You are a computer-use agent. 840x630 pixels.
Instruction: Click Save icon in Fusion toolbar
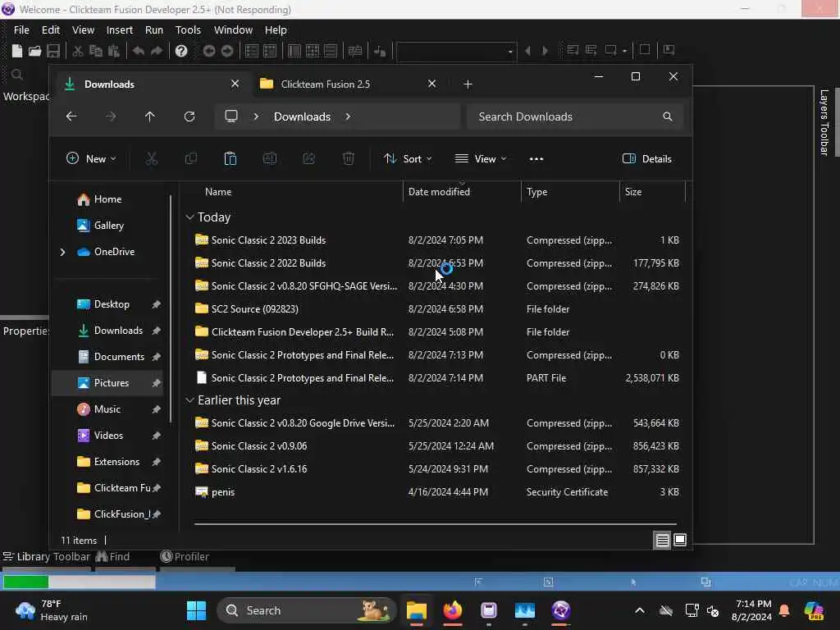click(53, 51)
